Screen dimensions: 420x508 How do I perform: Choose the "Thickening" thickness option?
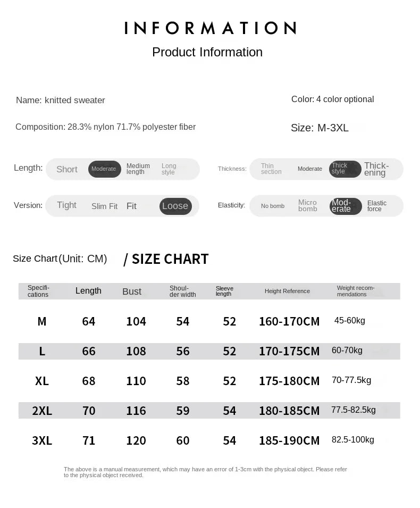point(376,169)
